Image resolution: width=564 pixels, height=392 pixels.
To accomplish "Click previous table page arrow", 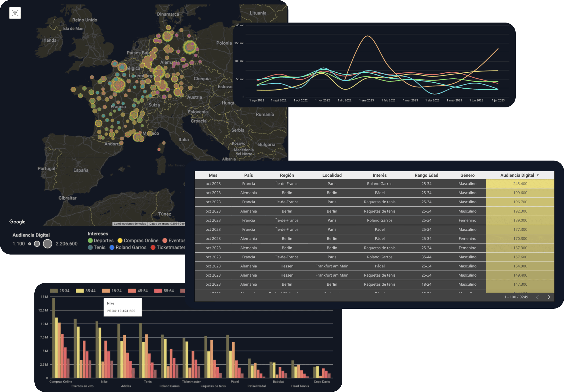I will (x=537, y=297).
